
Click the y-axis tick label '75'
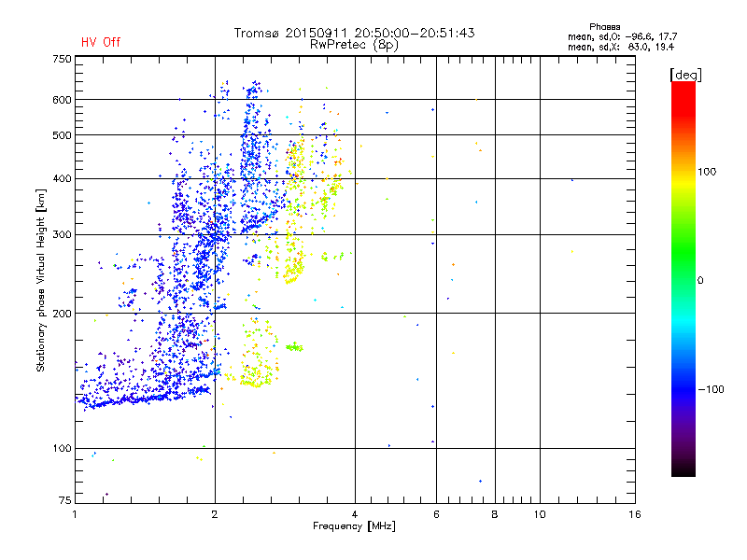(x=65, y=500)
